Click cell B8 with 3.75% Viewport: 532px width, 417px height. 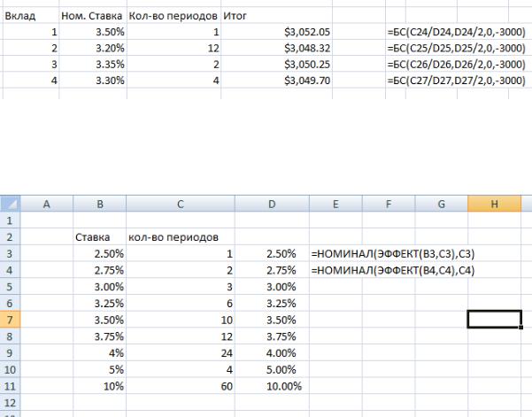[x=99, y=336]
